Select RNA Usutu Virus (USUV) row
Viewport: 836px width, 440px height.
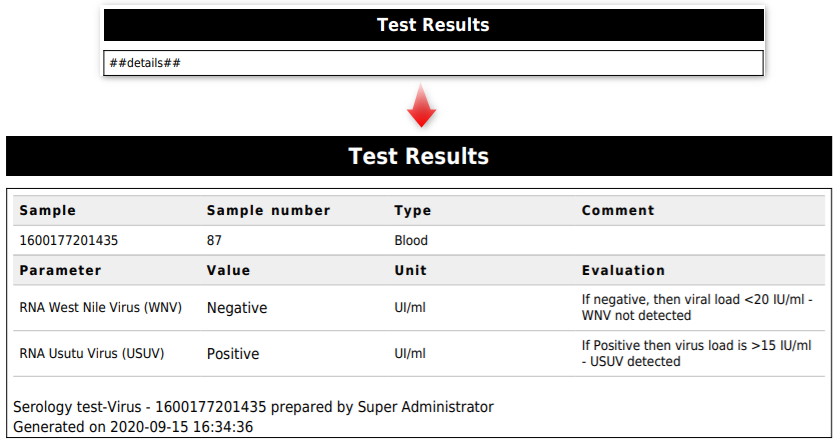coord(92,354)
